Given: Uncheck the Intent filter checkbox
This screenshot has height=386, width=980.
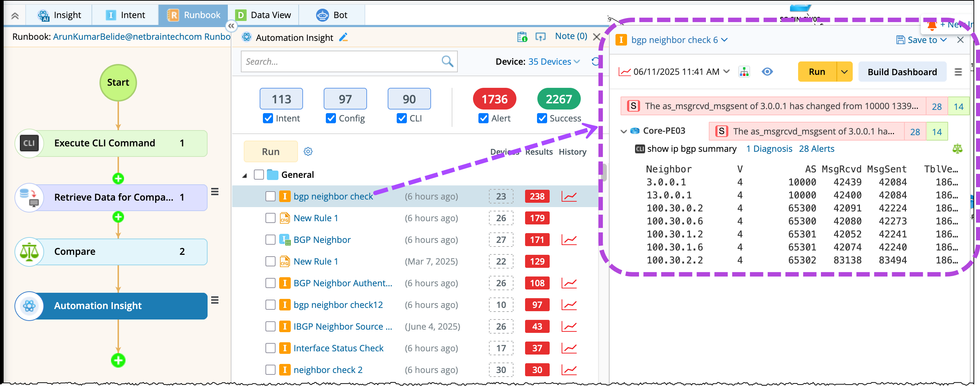Looking at the screenshot, I should pos(268,119).
